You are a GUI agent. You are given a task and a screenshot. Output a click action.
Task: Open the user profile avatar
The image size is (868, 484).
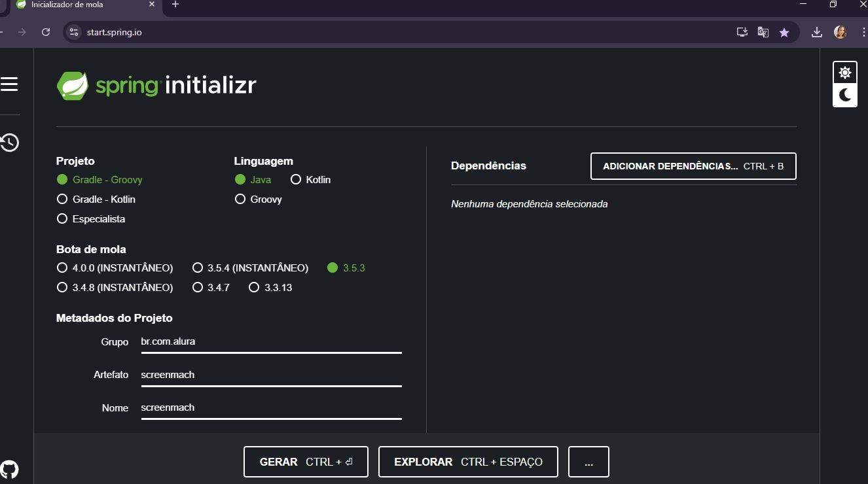click(841, 32)
